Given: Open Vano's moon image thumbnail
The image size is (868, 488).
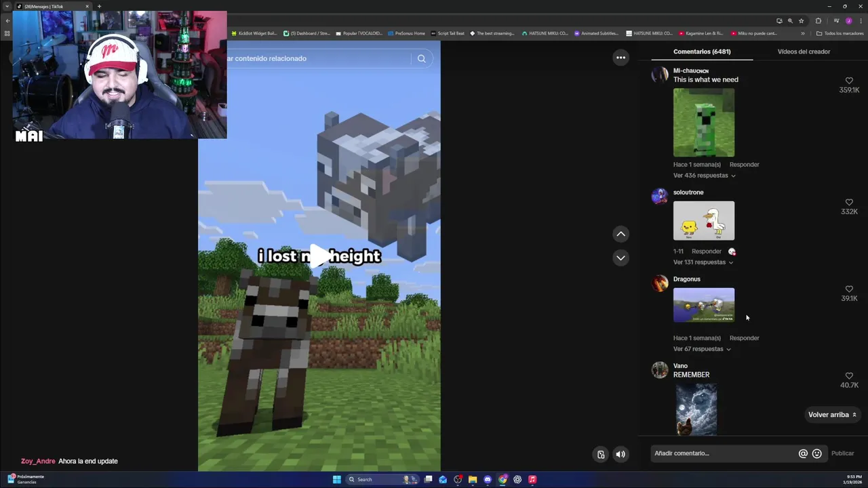Looking at the screenshot, I should pos(696,409).
